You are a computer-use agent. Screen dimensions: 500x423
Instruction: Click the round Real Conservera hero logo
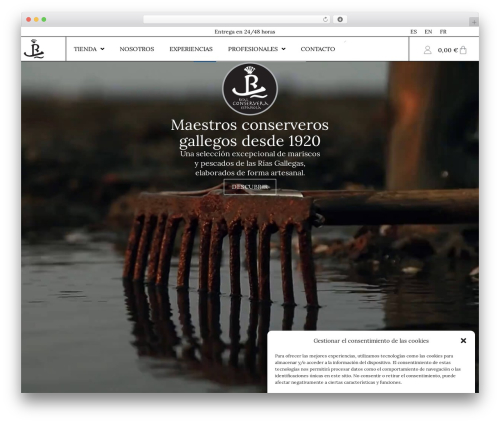(x=250, y=89)
